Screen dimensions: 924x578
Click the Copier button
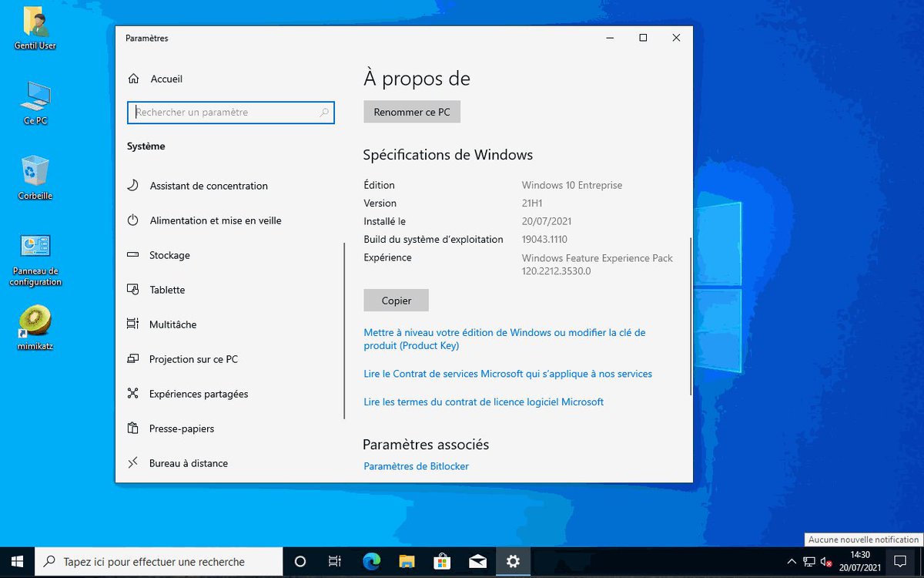397,301
